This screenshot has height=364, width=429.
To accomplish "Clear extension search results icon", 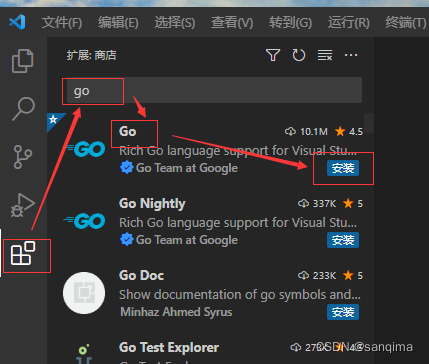I will [325, 55].
